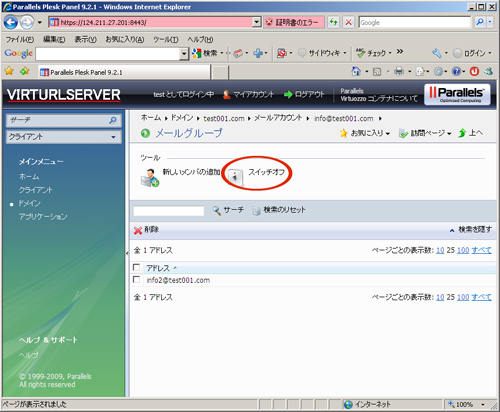Screen dimensions: 500x412
Task: Click the Google toolbar search input field
Action: pyautogui.click(x=108, y=54)
